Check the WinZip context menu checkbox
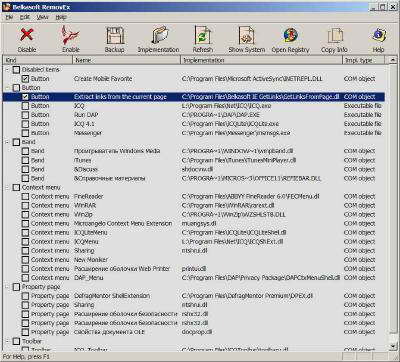The width and height of the screenshot is (400, 362). [25, 214]
